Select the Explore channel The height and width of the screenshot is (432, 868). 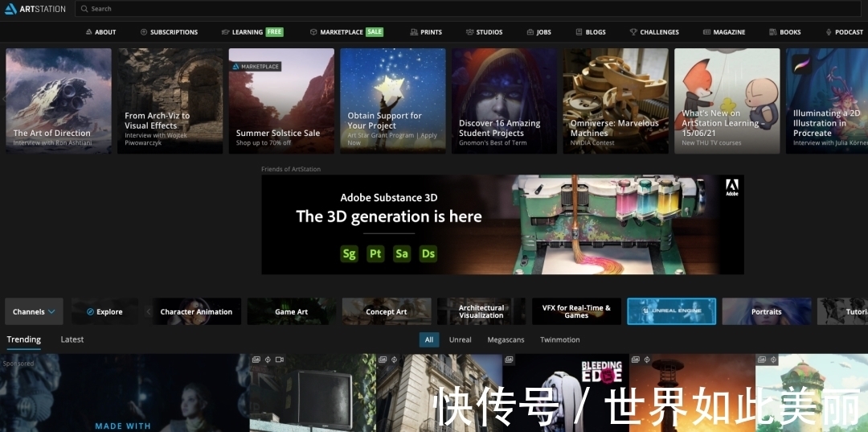point(104,311)
